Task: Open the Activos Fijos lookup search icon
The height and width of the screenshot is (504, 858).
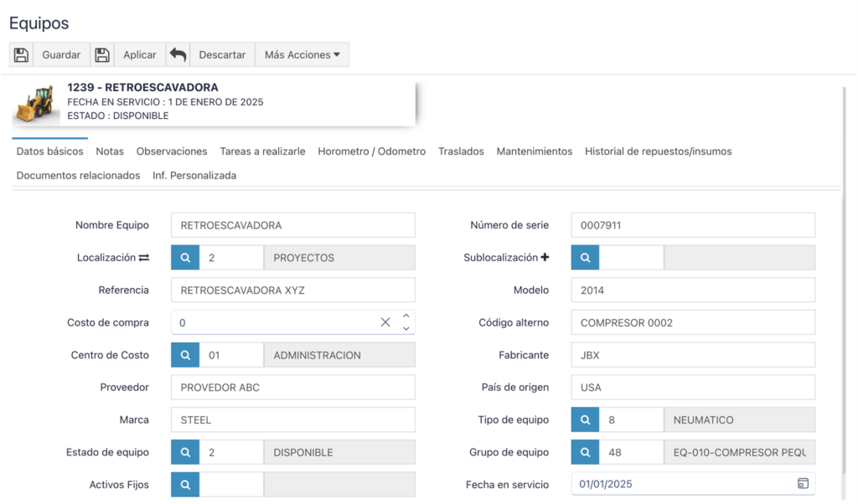Action: coord(185,484)
